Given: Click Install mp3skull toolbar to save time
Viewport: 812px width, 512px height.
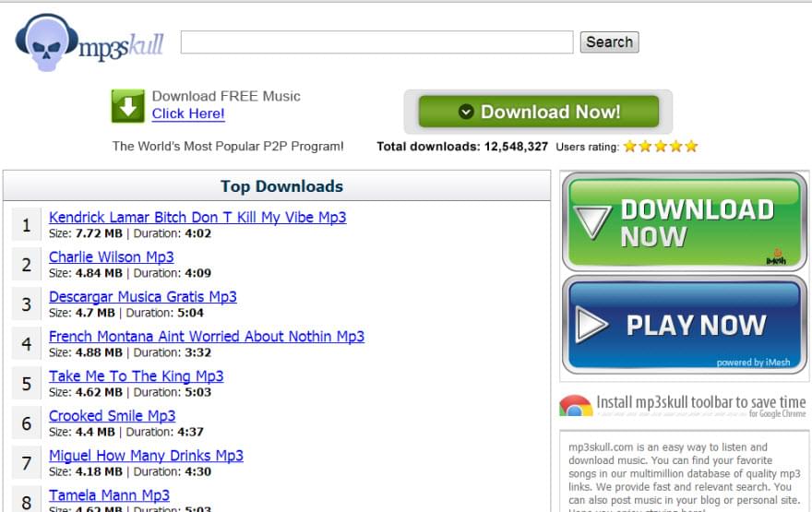Looking at the screenshot, I should tap(701, 403).
